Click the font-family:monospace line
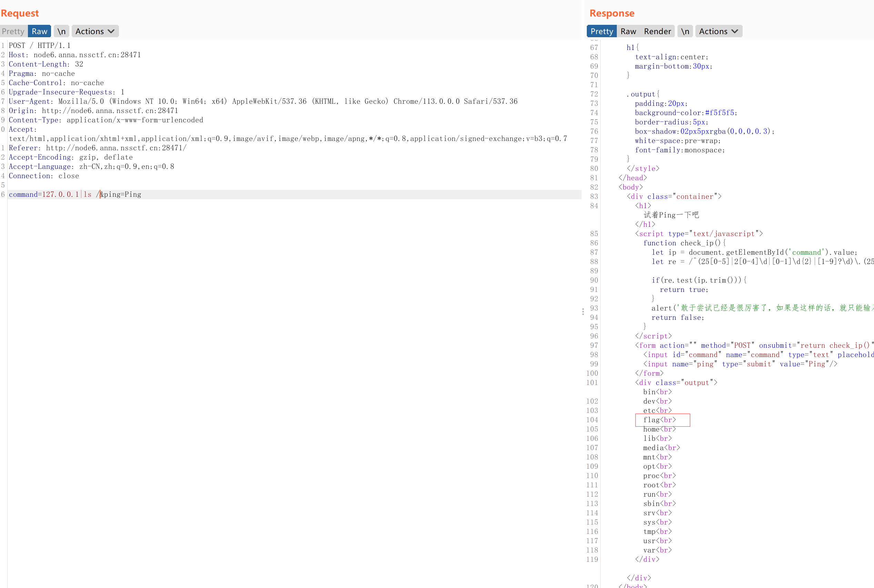The height and width of the screenshot is (588, 874). [680, 150]
